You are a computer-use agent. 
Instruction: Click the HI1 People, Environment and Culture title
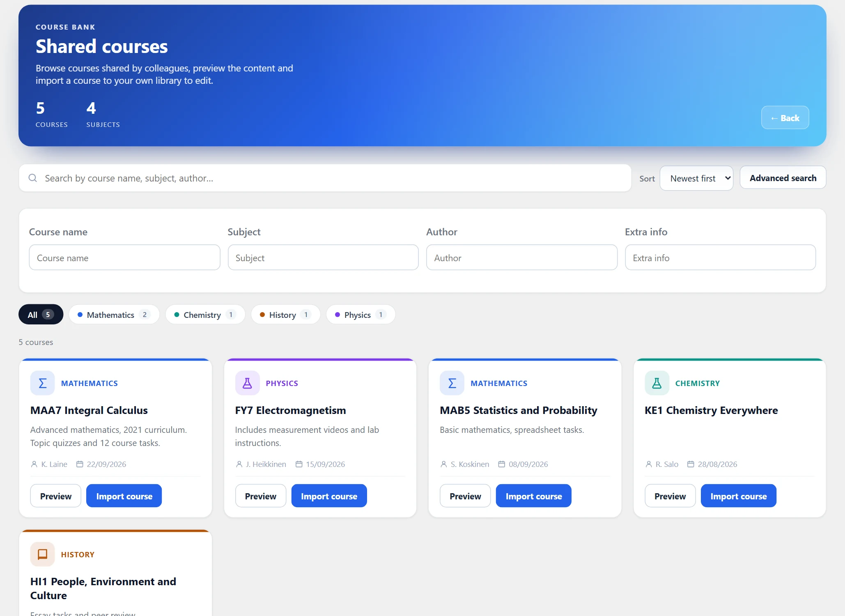(103, 588)
